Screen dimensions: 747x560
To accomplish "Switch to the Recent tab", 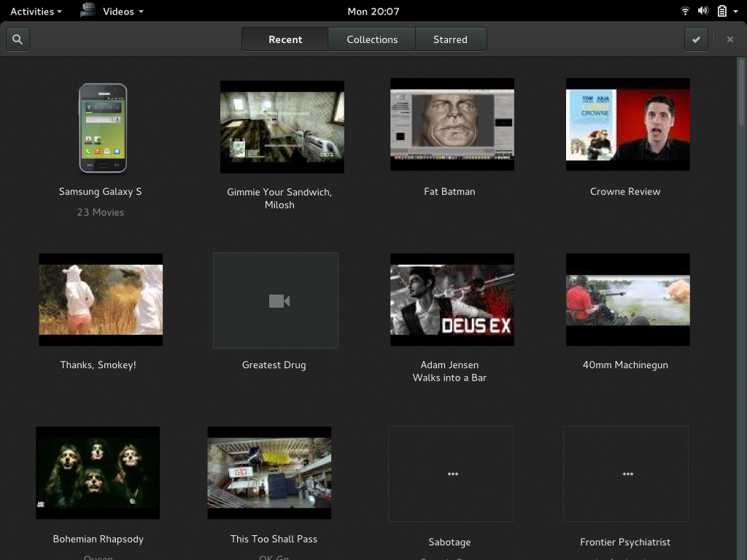I will 285,39.
